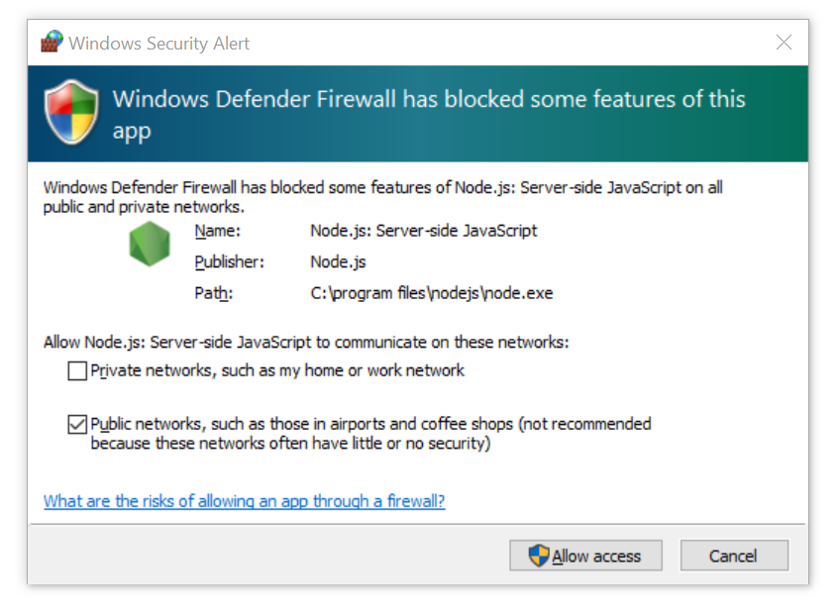Open the firewall risks help link
The height and width of the screenshot is (616, 840).
(245, 501)
